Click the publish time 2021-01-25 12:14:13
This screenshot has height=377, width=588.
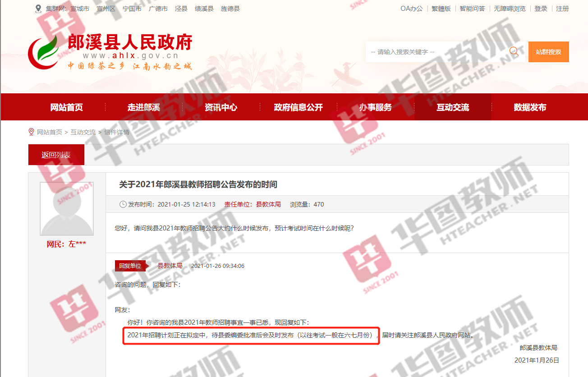click(x=186, y=204)
